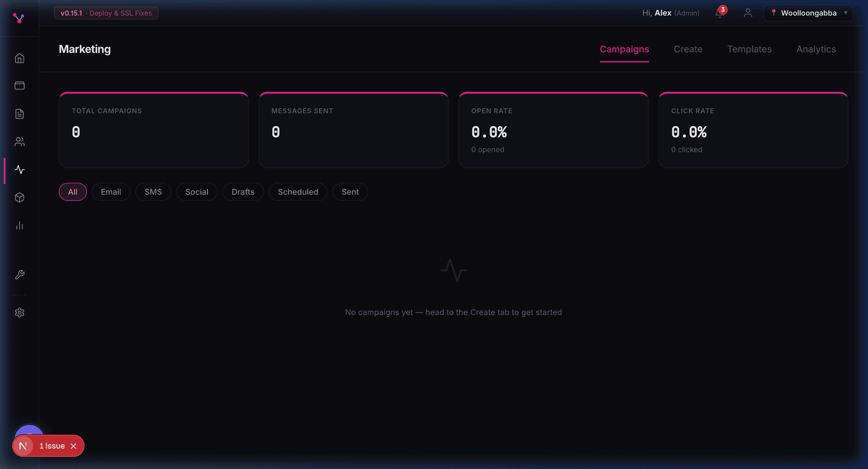Viewport: 868px width, 469px height.
Task: Open the customers section via the people icon
Action: (19, 142)
